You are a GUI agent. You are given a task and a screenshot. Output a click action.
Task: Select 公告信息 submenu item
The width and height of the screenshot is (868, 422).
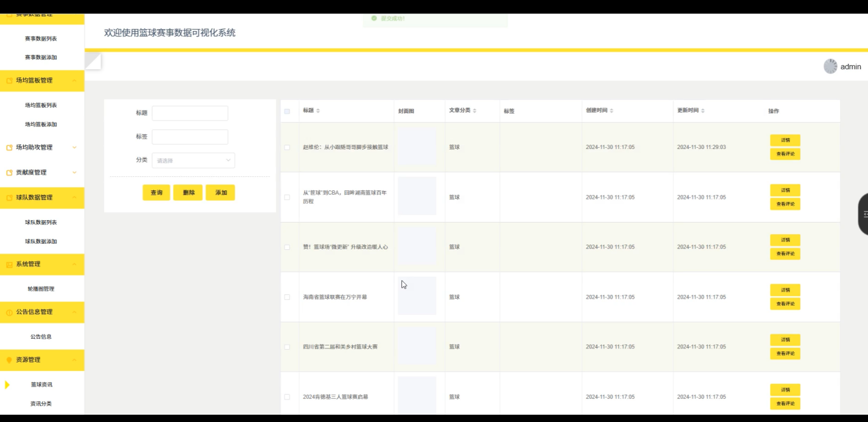[41, 336]
